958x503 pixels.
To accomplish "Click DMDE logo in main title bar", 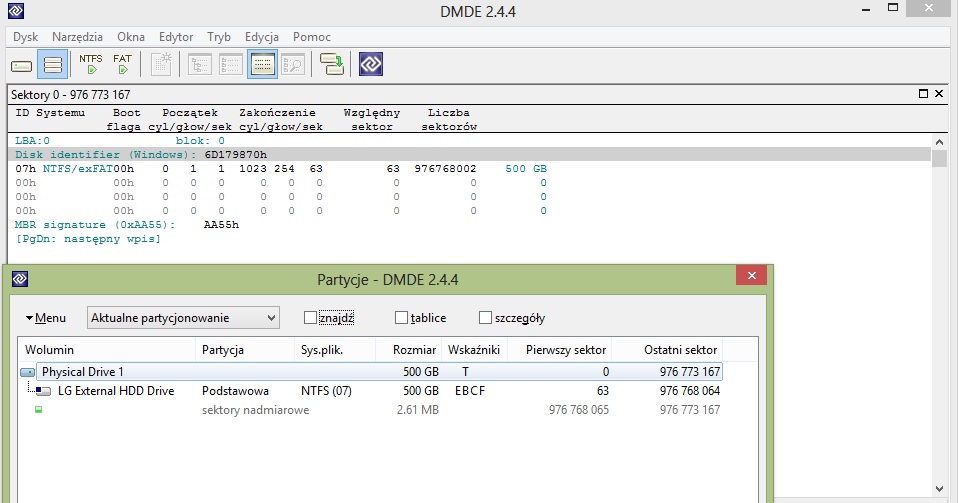I will (16, 10).
